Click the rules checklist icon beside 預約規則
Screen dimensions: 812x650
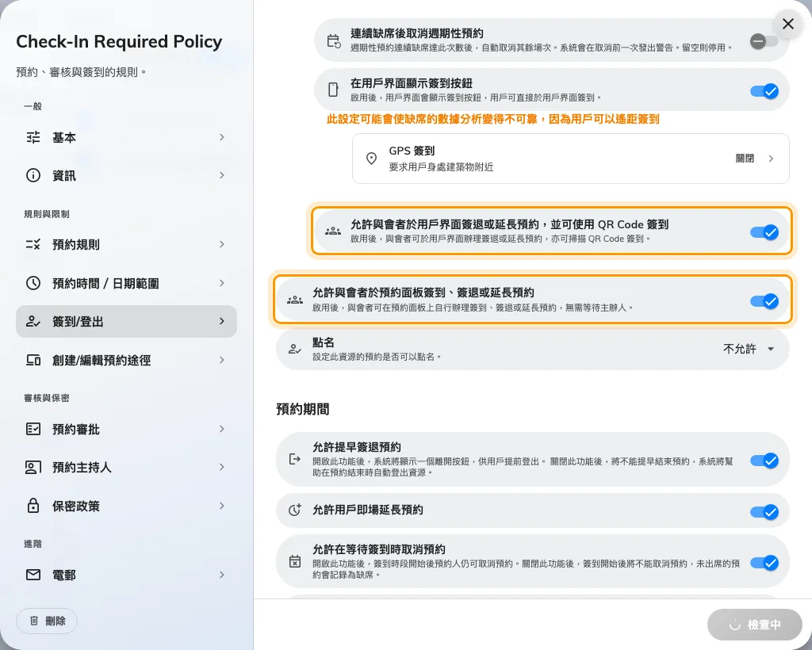(x=33, y=244)
